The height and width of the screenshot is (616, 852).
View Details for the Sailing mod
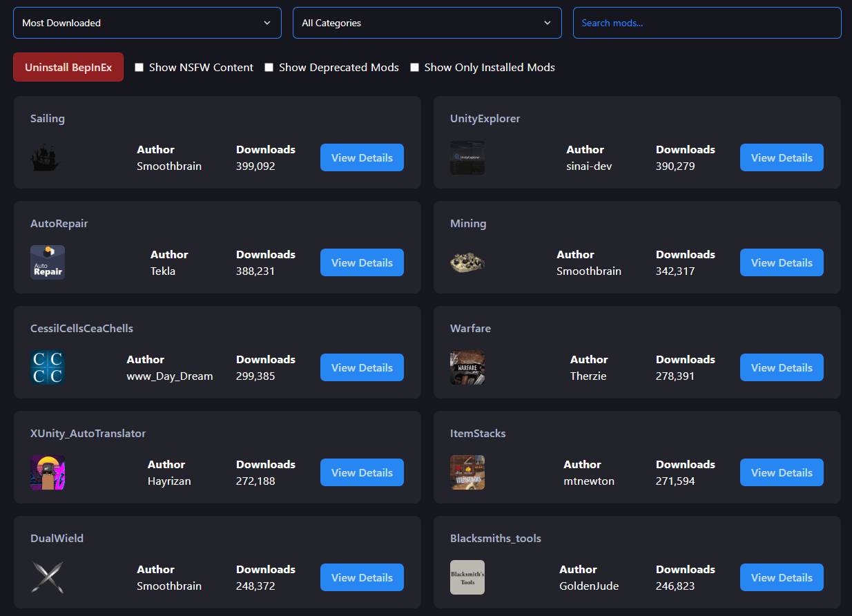[362, 157]
